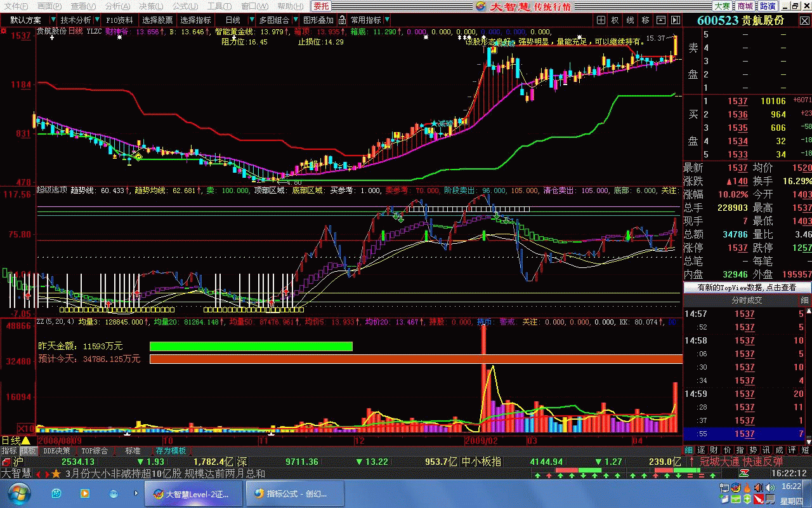The height and width of the screenshot is (508, 812).
Task: Click the 商城 button in title bar
Action: pos(745,6)
